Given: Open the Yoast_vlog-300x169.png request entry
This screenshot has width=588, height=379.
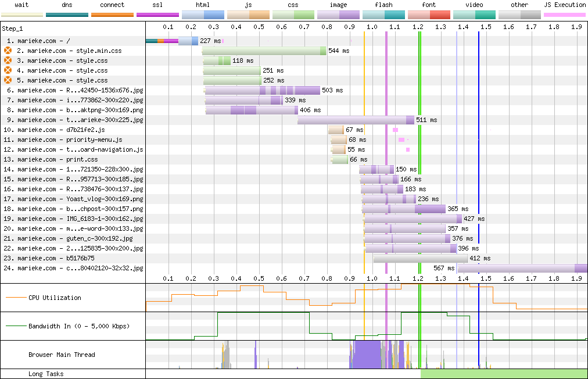Looking at the screenshot, I should click(80, 199).
